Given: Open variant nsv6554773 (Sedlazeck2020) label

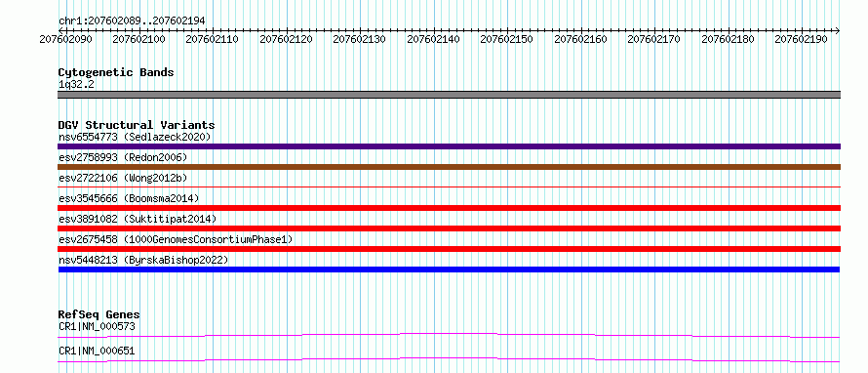Looking at the screenshot, I should pyautogui.click(x=135, y=137).
